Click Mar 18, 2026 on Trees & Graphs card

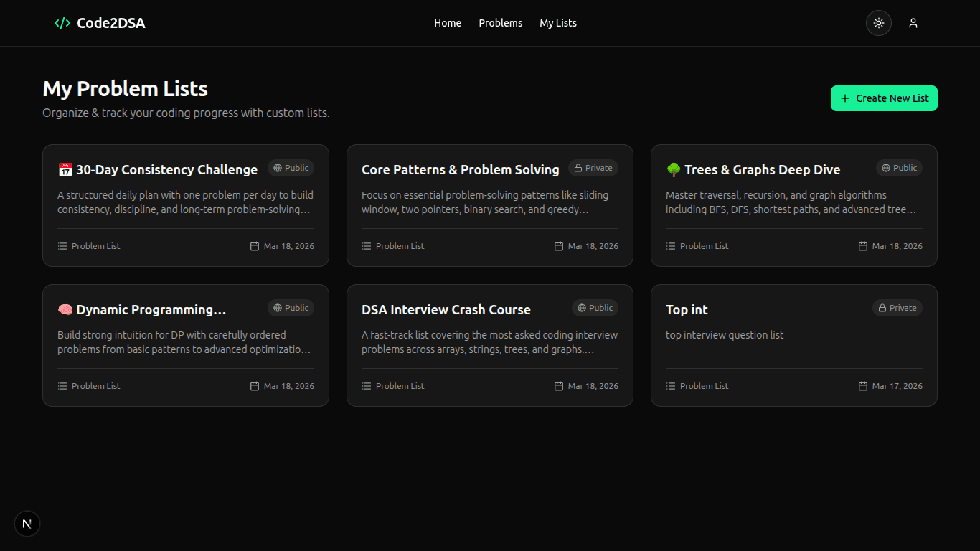pos(897,246)
